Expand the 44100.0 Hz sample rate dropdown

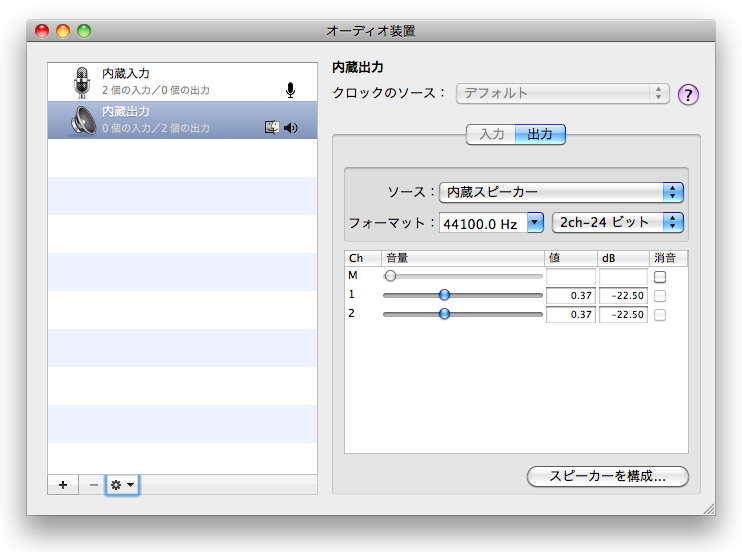535,222
